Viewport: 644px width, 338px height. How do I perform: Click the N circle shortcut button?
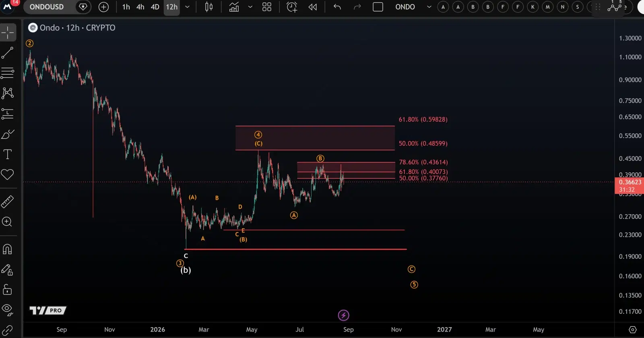(x=563, y=7)
